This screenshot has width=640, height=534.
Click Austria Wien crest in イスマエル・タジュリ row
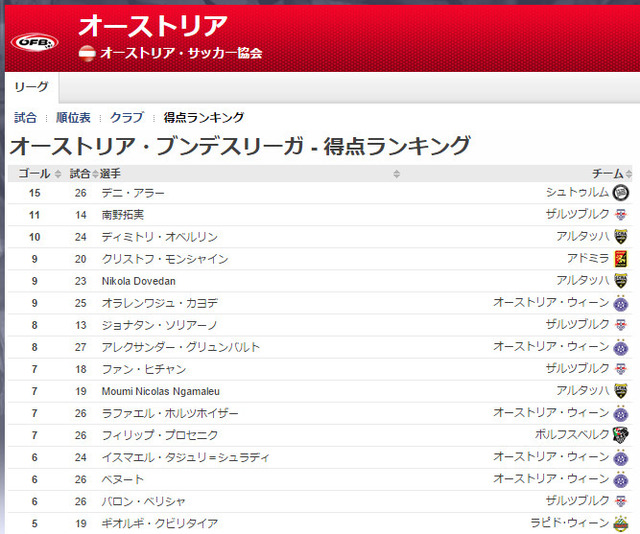point(621,457)
